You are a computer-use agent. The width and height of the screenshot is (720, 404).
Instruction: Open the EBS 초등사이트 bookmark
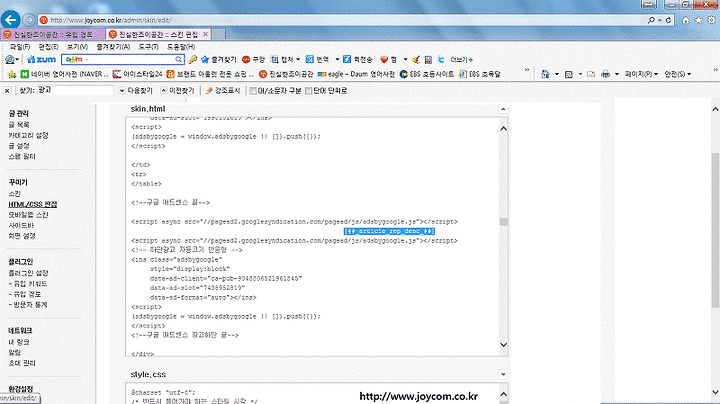pos(427,74)
